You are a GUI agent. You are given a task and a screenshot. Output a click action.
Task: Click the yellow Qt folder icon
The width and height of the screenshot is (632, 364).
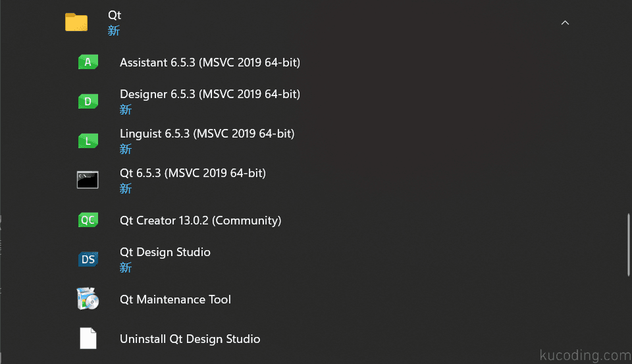76,22
